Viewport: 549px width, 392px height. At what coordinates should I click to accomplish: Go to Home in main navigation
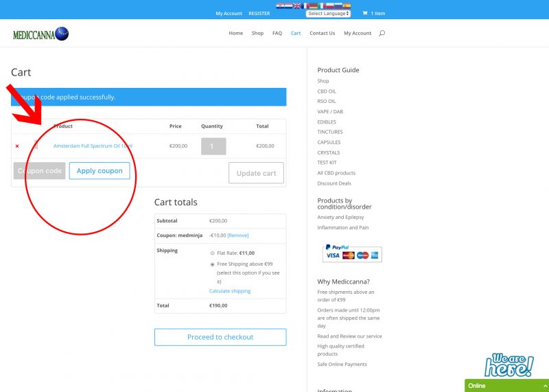coord(235,33)
